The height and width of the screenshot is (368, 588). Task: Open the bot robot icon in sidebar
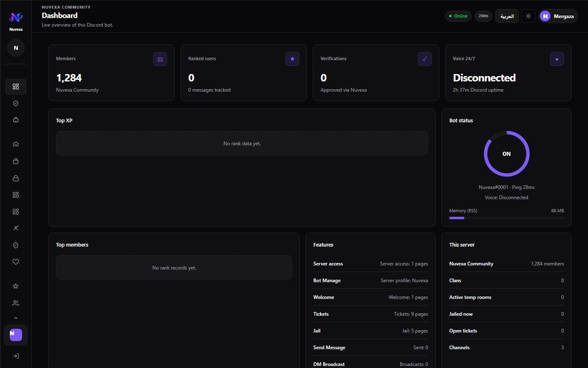coord(16,120)
